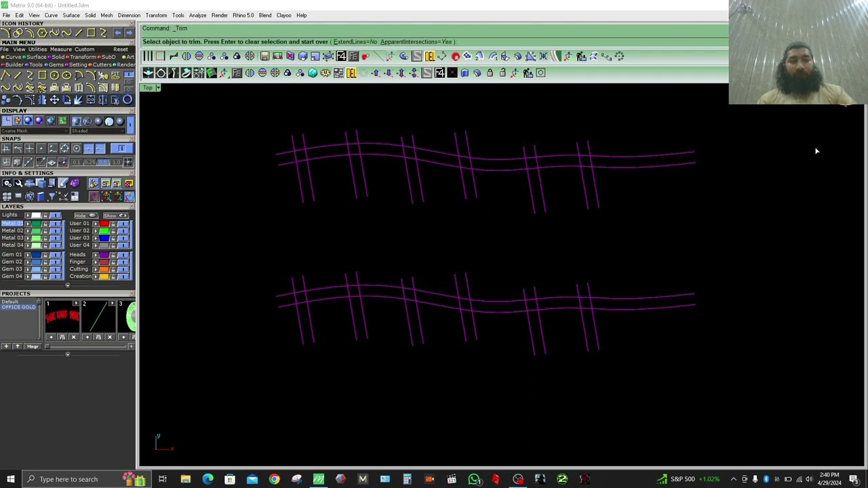Toggle visibility of User 03 layer
868x488 pixels.
point(123,238)
